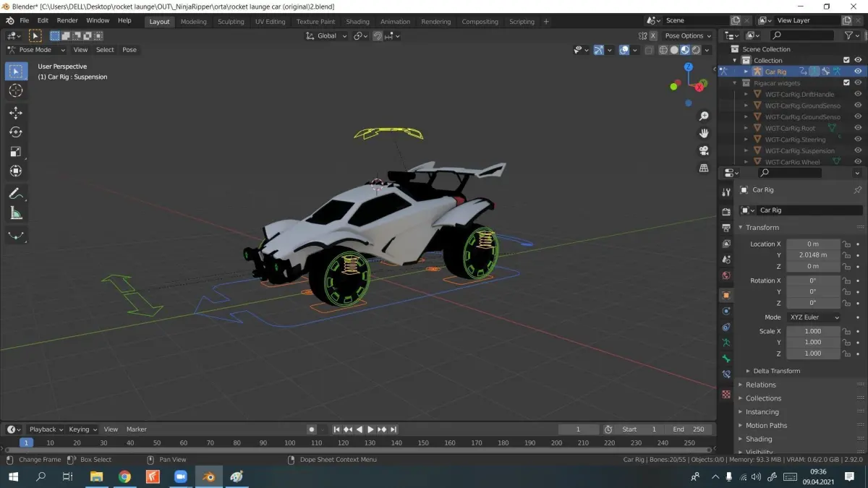Open the Pose Mode dropdown

pos(36,50)
